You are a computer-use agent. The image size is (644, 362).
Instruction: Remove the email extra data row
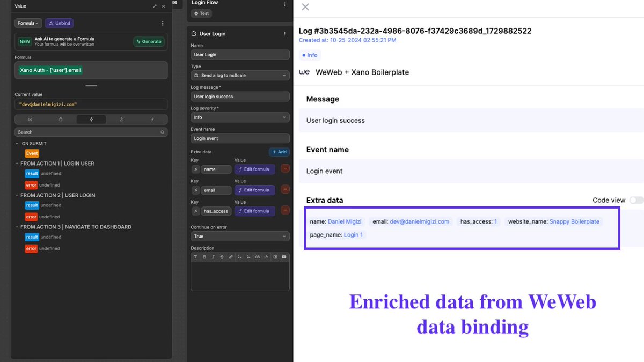point(285,189)
